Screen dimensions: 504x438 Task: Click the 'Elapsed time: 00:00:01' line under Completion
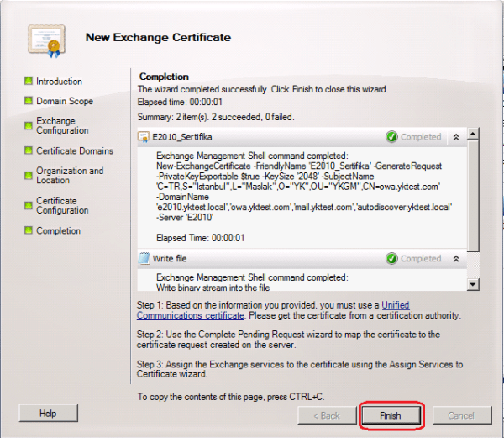click(180, 102)
